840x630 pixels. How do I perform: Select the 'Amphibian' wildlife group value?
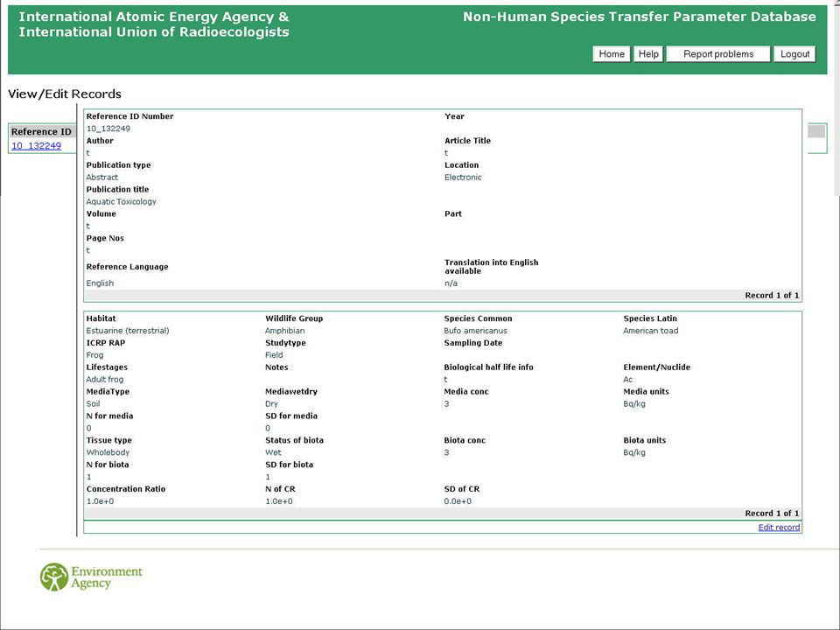tap(285, 331)
